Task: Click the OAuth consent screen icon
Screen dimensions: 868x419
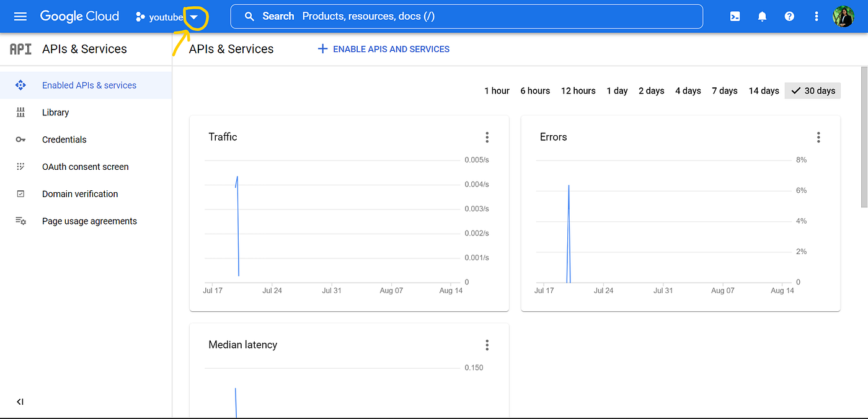Action: click(x=20, y=167)
